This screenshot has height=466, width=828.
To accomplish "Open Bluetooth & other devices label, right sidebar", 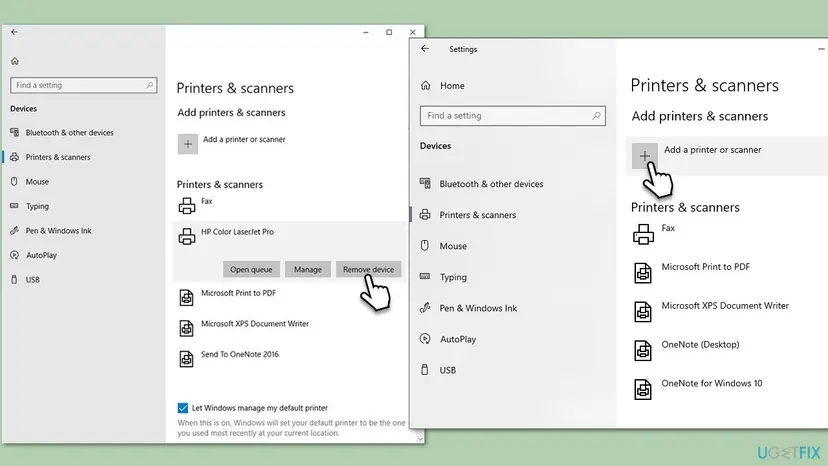I will point(491,184).
